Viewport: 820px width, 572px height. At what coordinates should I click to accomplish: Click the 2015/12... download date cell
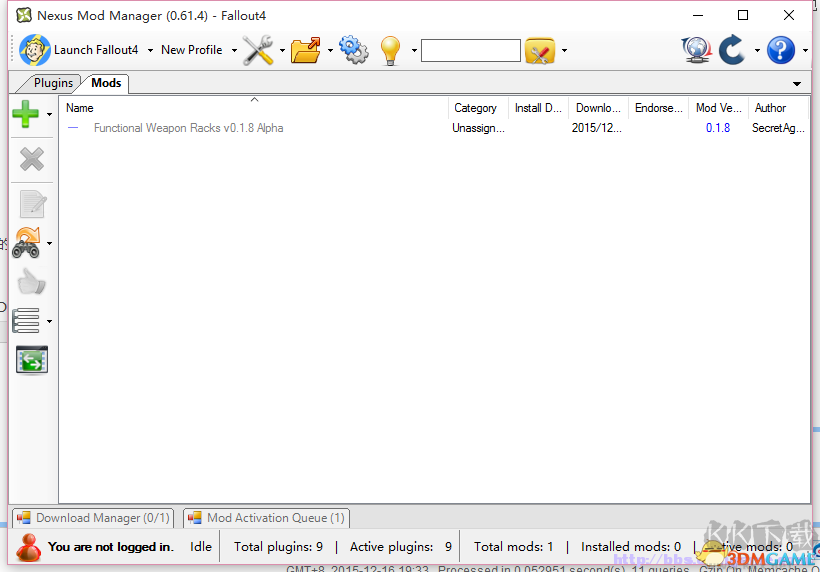coord(596,128)
